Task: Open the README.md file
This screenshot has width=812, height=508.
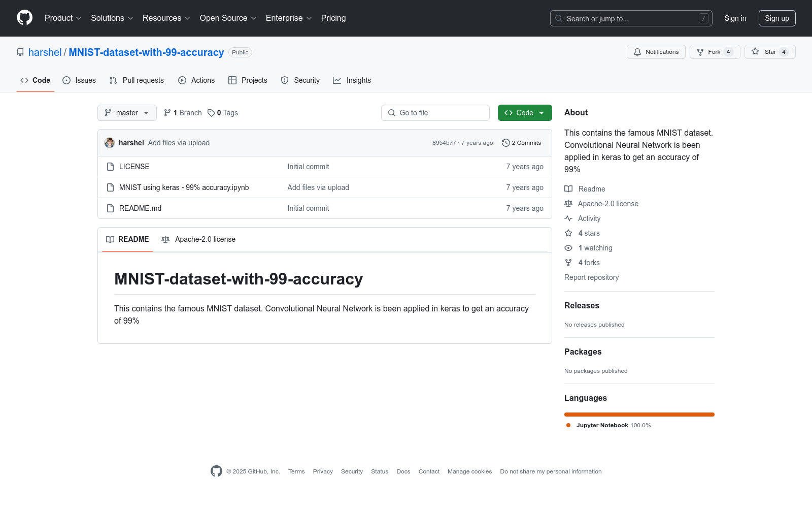Action: pos(141,208)
